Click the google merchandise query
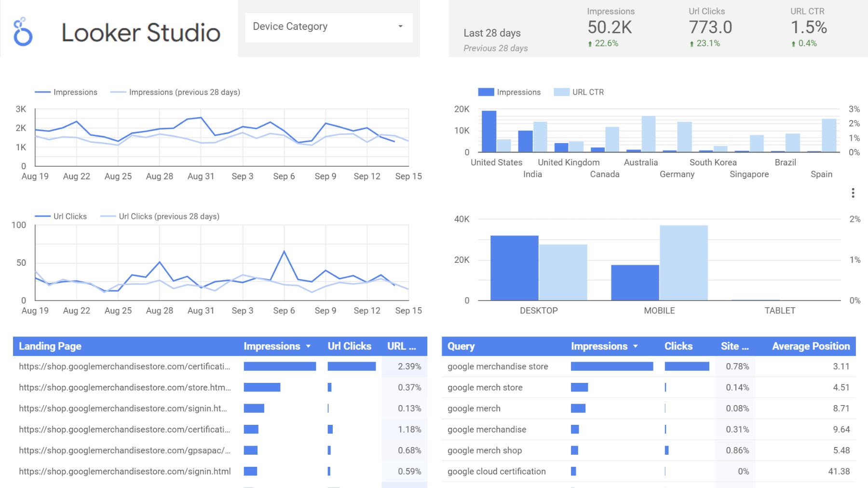This screenshot has height=488, width=868. (487, 430)
